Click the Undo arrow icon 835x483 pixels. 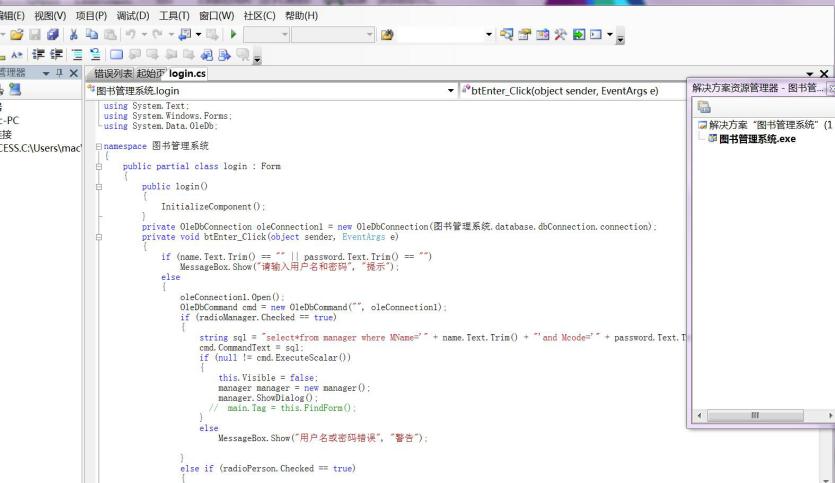pos(132,35)
